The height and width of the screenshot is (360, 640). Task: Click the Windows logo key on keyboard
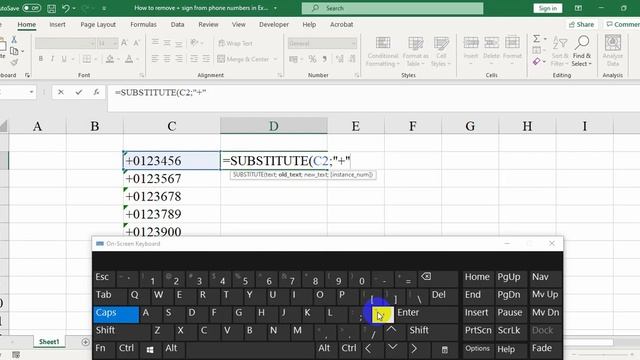(x=150, y=349)
